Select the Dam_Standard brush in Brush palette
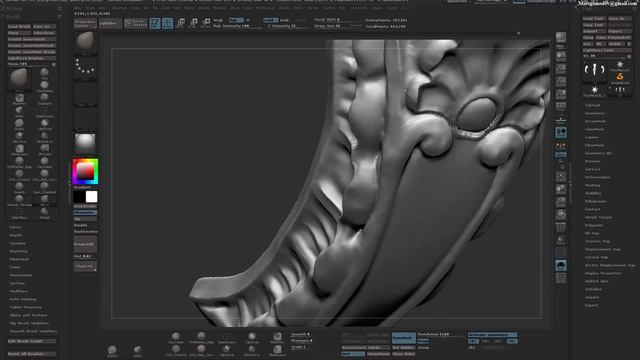 coord(44,187)
